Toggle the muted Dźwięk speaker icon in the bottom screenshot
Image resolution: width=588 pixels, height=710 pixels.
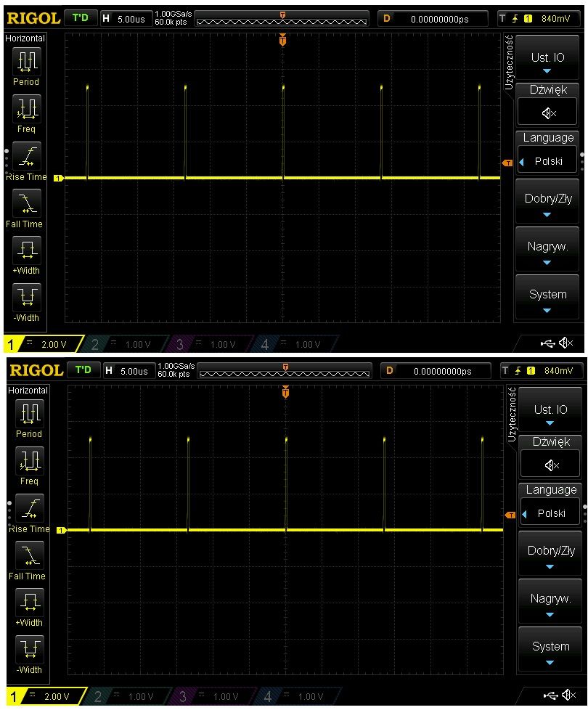pyautogui.click(x=550, y=464)
